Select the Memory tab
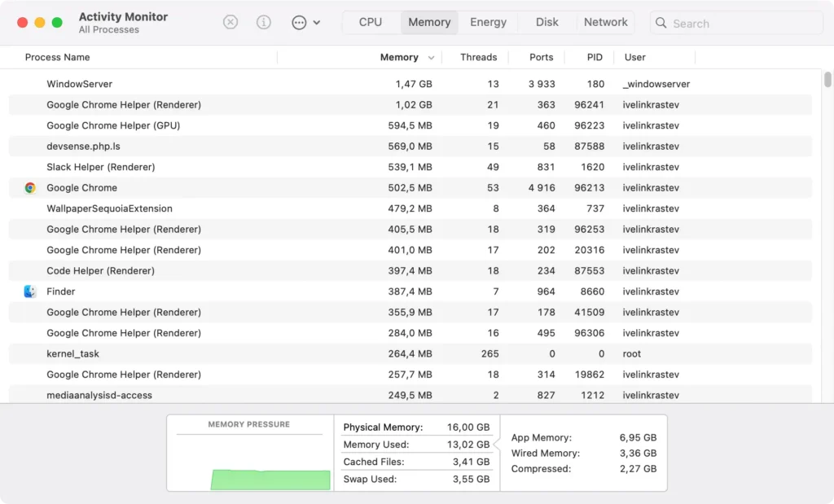This screenshot has width=834, height=504. (x=429, y=22)
